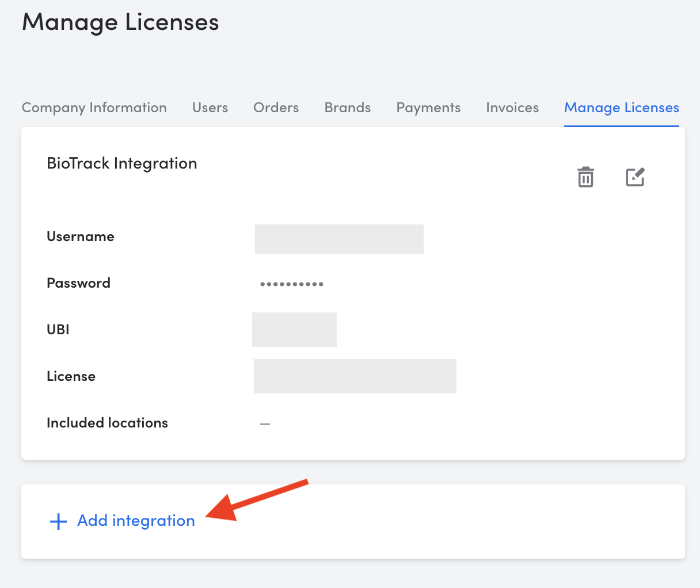View the Invoices tab
Image resolution: width=700 pixels, height=588 pixels.
click(x=512, y=108)
